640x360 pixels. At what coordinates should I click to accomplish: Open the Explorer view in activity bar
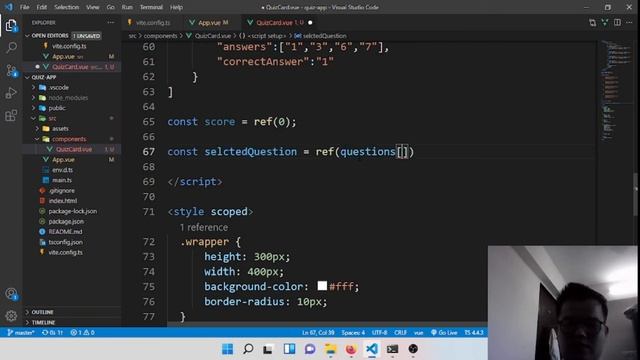click(x=11, y=25)
